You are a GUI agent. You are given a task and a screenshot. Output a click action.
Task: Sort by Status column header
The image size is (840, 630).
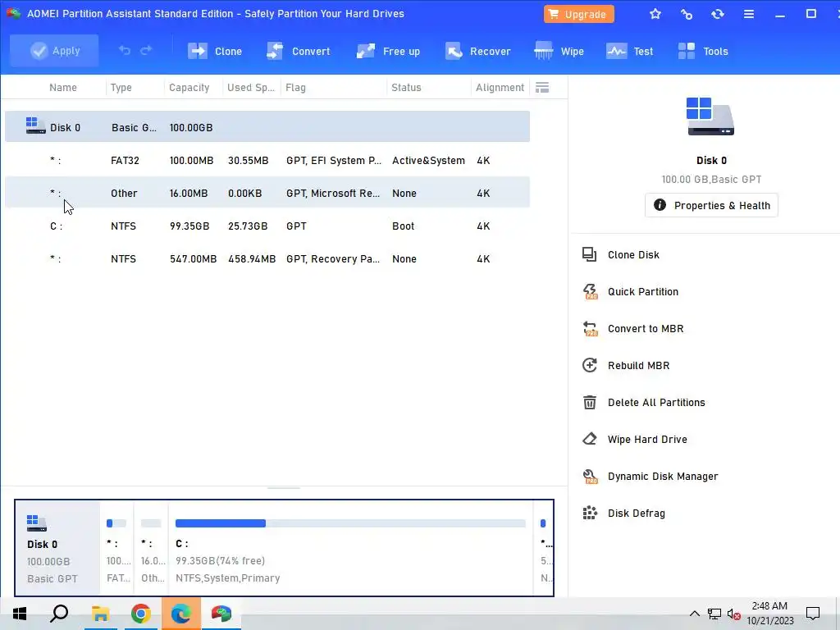click(x=406, y=87)
